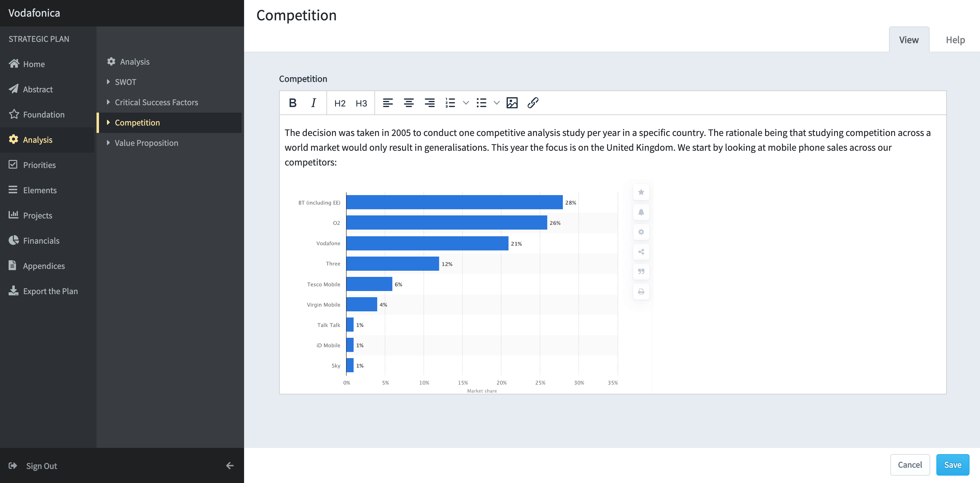Click the Home house icon
The height and width of the screenshot is (483, 980).
pyautogui.click(x=14, y=64)
